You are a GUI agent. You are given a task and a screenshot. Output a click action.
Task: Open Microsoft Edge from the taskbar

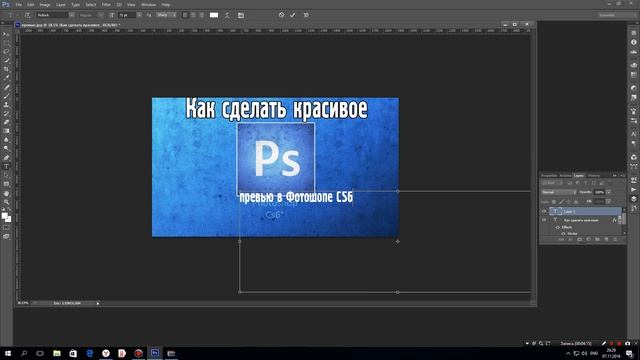[x=89, y=353]
